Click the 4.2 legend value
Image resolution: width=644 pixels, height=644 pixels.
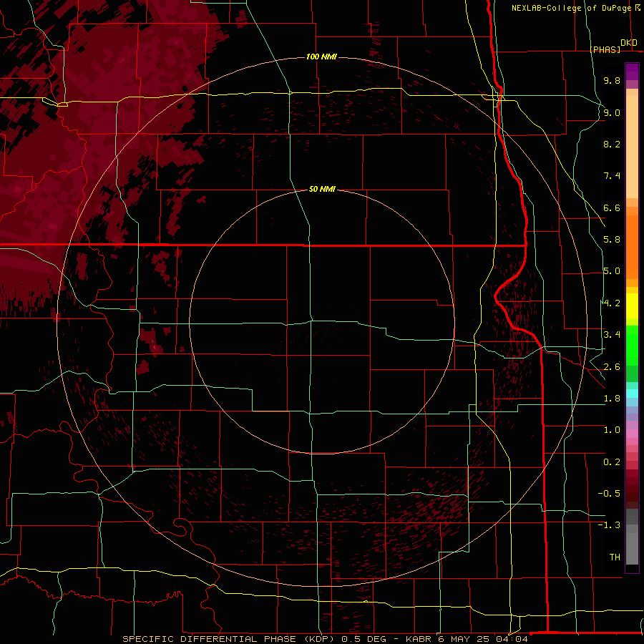tap(612, 303)
